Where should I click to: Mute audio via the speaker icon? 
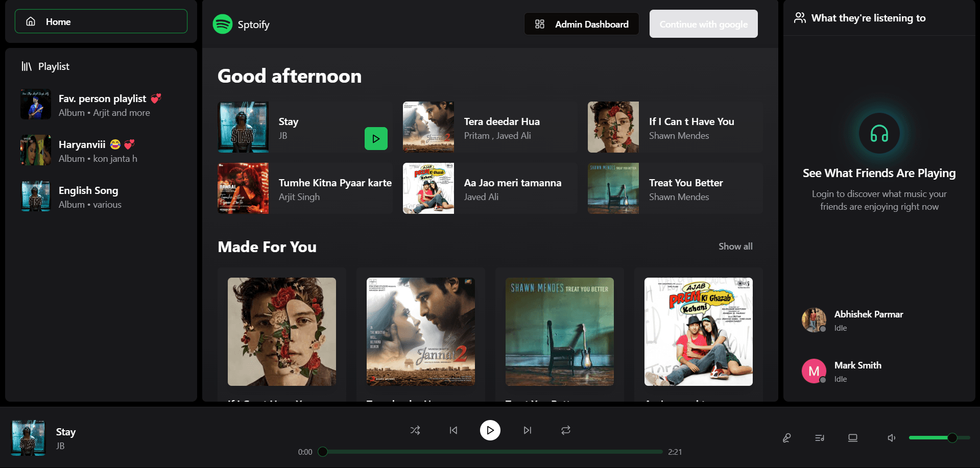pyautogui.click(x=891, y=438)
